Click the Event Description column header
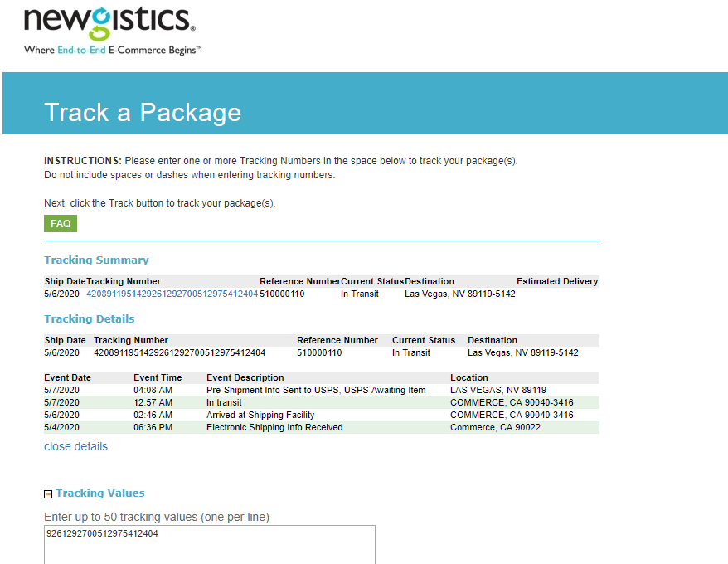 245,377
